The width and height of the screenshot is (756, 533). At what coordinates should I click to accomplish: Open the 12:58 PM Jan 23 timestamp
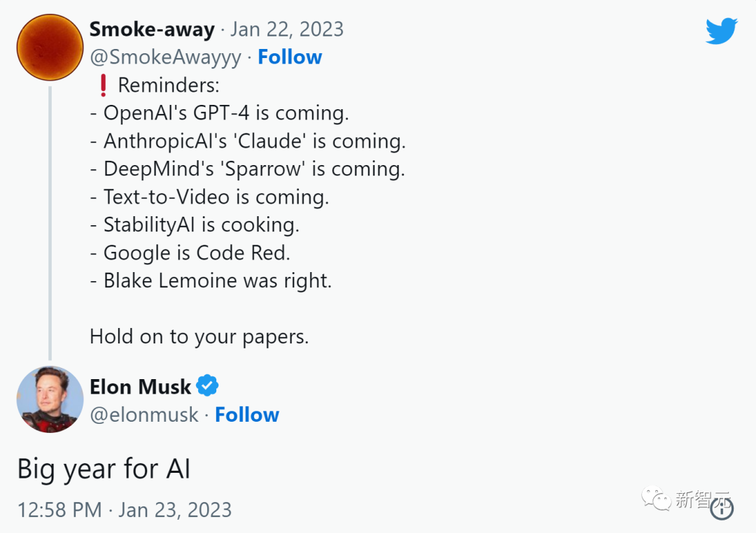pyautogui.click(x=124, y=509)
